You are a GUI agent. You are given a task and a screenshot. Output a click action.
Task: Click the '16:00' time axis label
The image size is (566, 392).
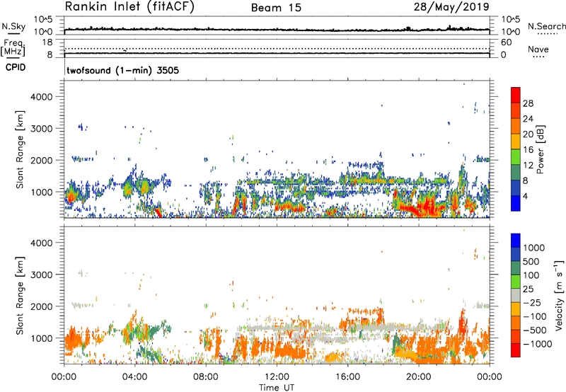point(347,376)
